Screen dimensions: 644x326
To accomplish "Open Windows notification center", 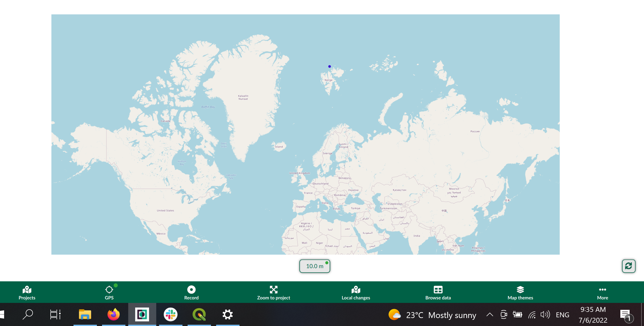I will tap(626, 315).
